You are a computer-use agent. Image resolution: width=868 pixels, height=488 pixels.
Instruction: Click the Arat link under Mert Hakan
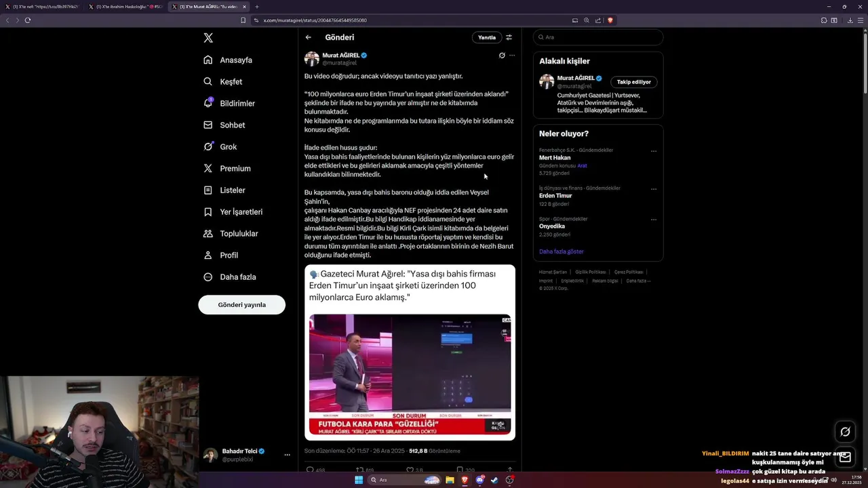[583, 165]
